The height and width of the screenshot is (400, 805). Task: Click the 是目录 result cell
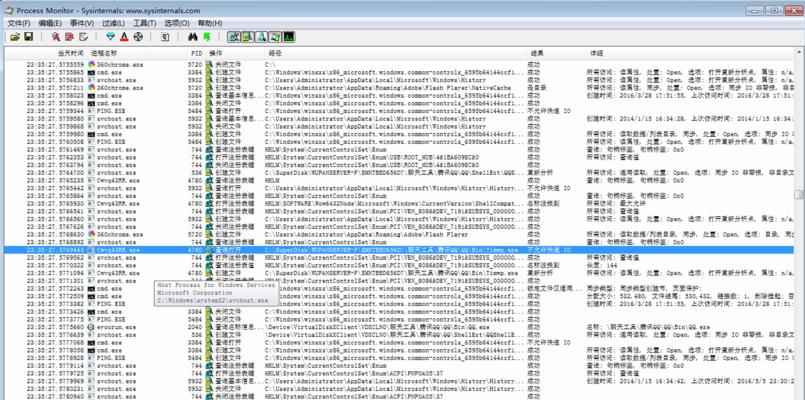pyautogui.click(x=536, y=88)
